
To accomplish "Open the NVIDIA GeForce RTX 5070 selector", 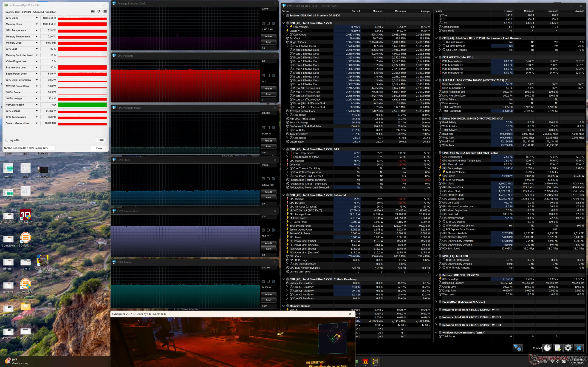I will click(29, 148).
